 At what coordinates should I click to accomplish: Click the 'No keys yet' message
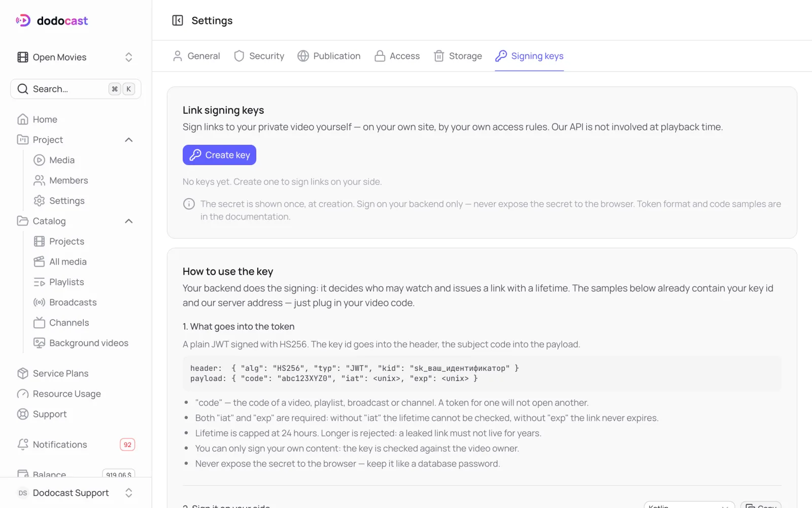(x=282, y=182)
